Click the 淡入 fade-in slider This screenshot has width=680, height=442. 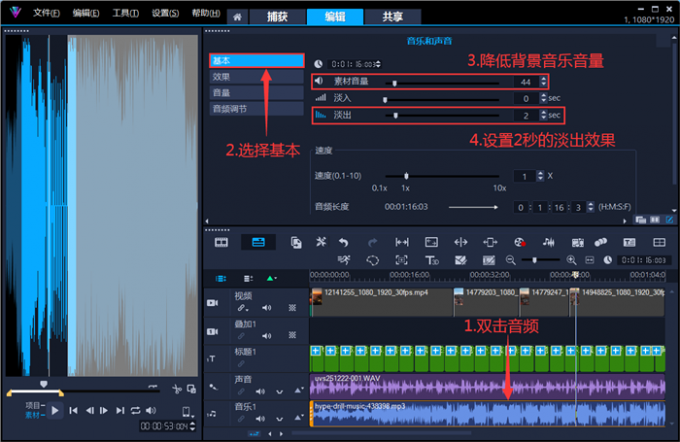442,99
